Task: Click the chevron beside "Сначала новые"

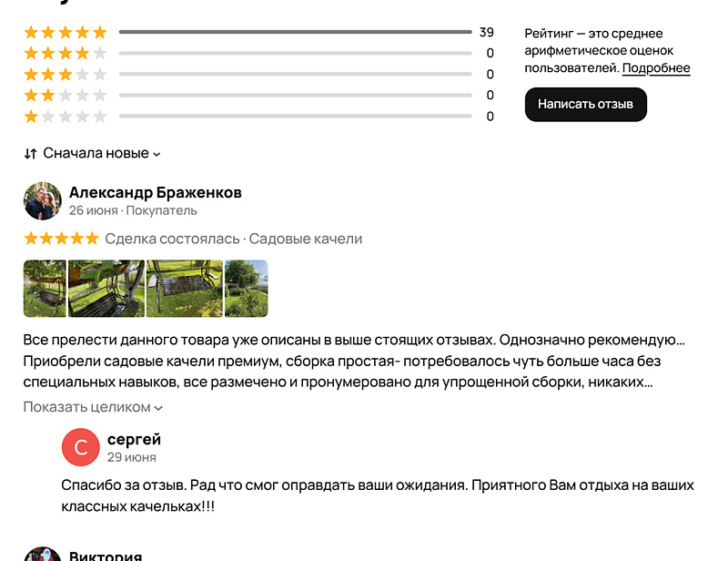Action: tap(157, 154)
